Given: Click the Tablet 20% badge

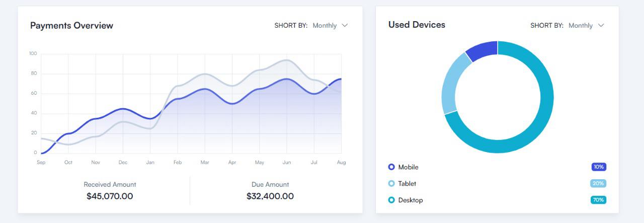Looking at the screenshot, I should [598, 184].
